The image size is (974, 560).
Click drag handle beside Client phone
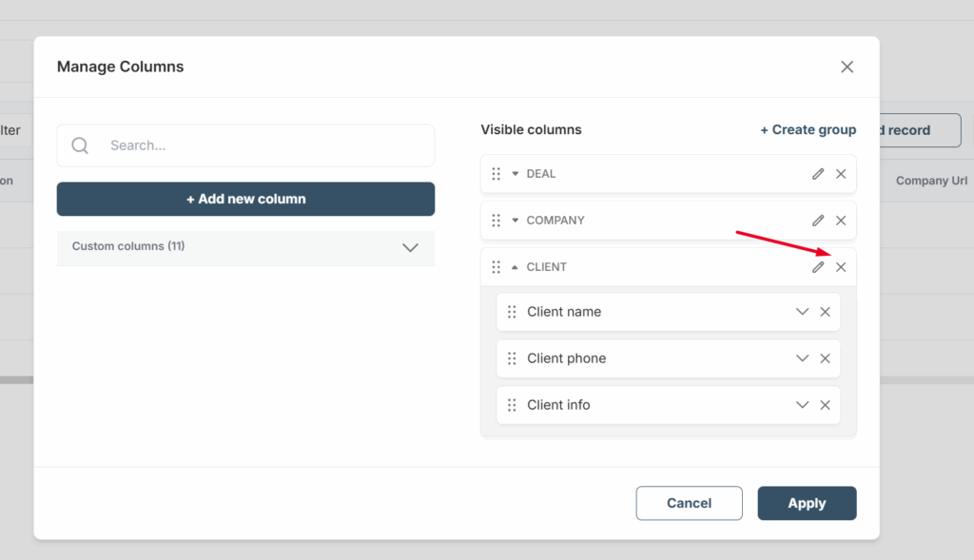click(512, 358)
